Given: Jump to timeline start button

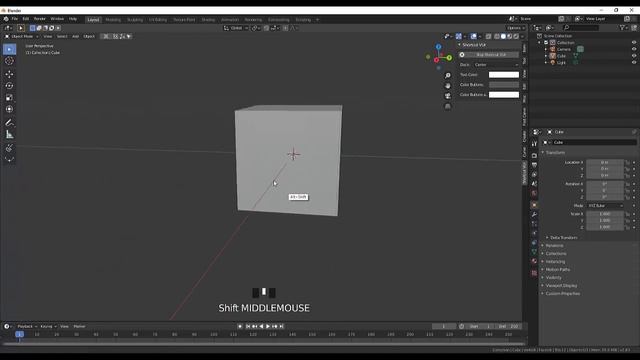Looking at the screenshot, I should [248, 327].
